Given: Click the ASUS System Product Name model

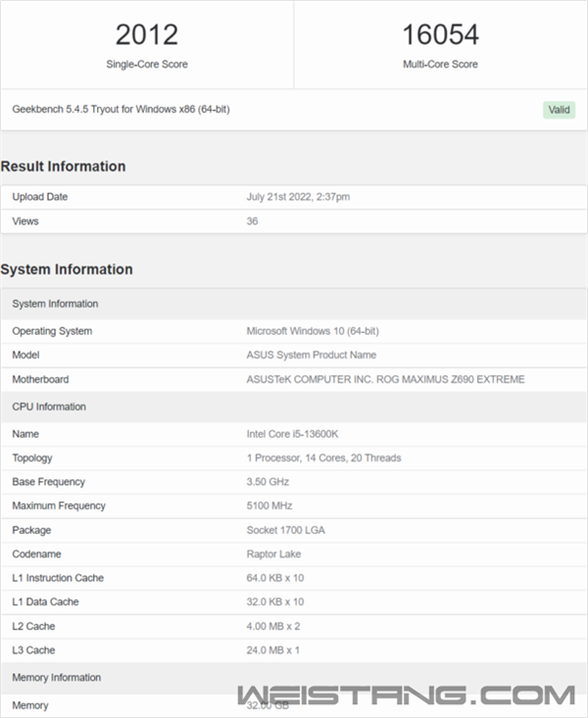Looking at the screenshot, I should point(311,355).
